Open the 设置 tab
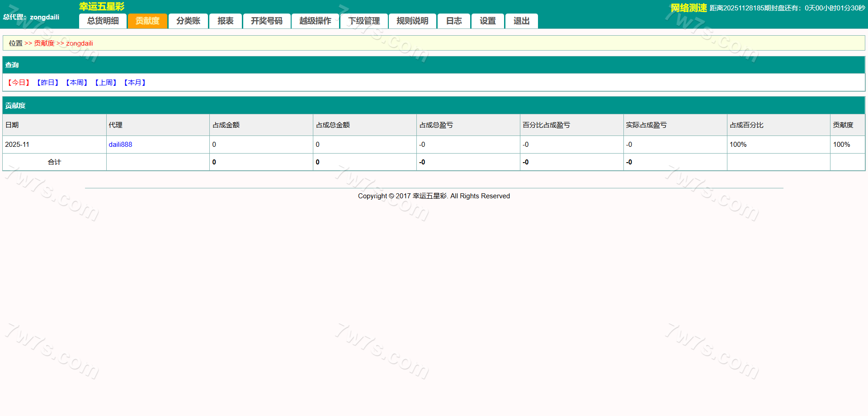868x416 pixels. (x=487, y=21)
